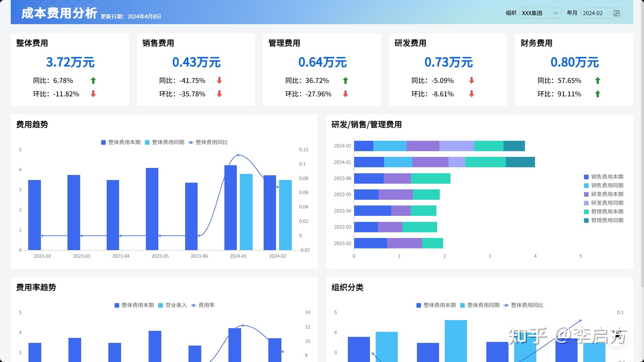Viewport: 644px width, 362px height.
Task: Click the 2023-02 row's purple segment
Action: 405,243
